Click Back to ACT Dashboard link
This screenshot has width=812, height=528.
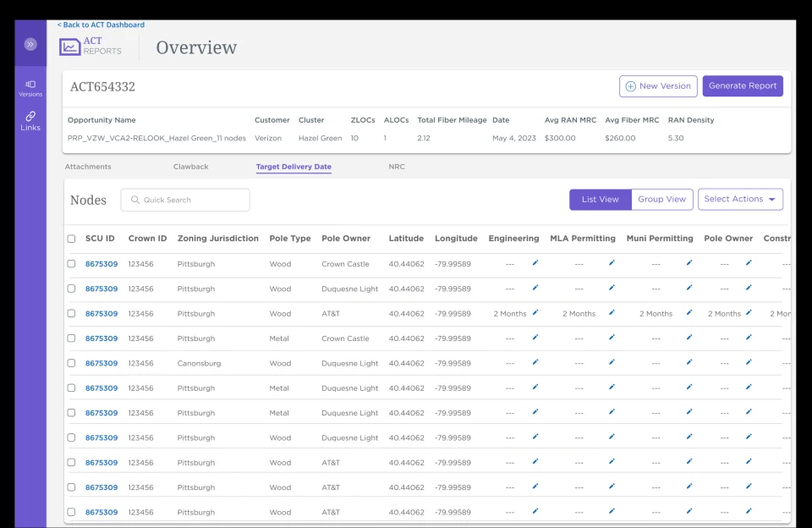point(101,25)
